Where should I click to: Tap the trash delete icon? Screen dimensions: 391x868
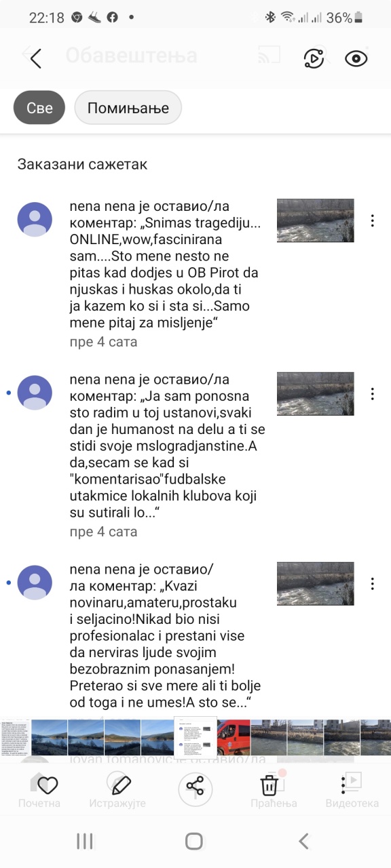pyautogui.click(x=269, y=786)
